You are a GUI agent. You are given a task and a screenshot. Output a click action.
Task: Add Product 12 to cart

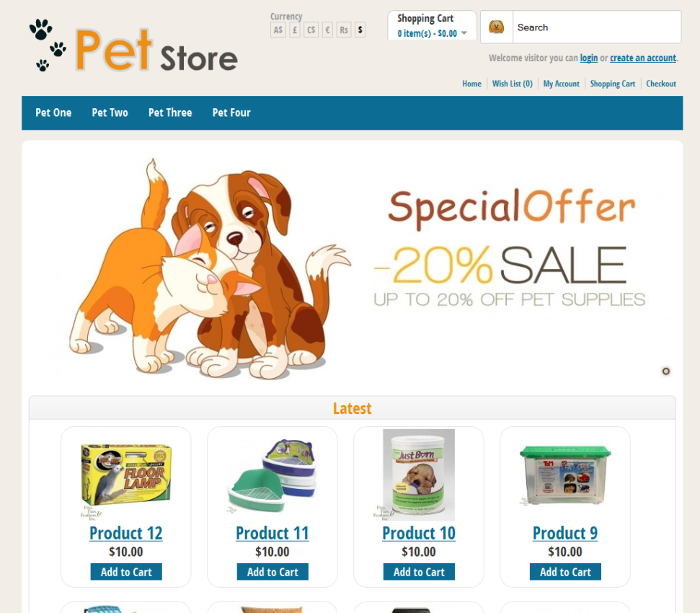[x=126, y=571]
